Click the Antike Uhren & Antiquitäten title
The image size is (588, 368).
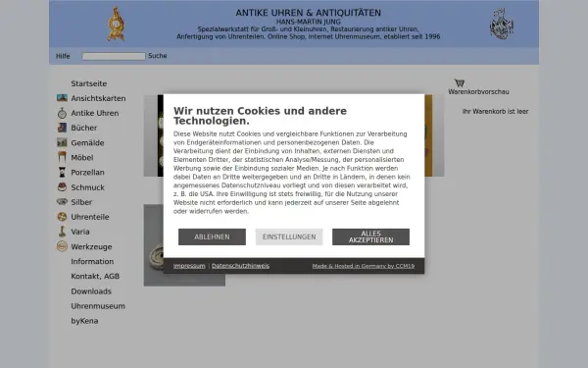[x=309, y=13]
